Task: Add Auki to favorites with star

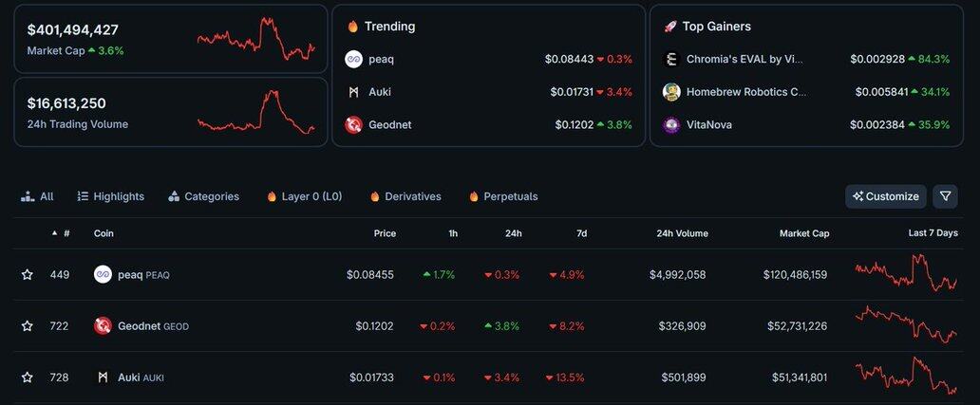Action: click(x=28, y=377)
